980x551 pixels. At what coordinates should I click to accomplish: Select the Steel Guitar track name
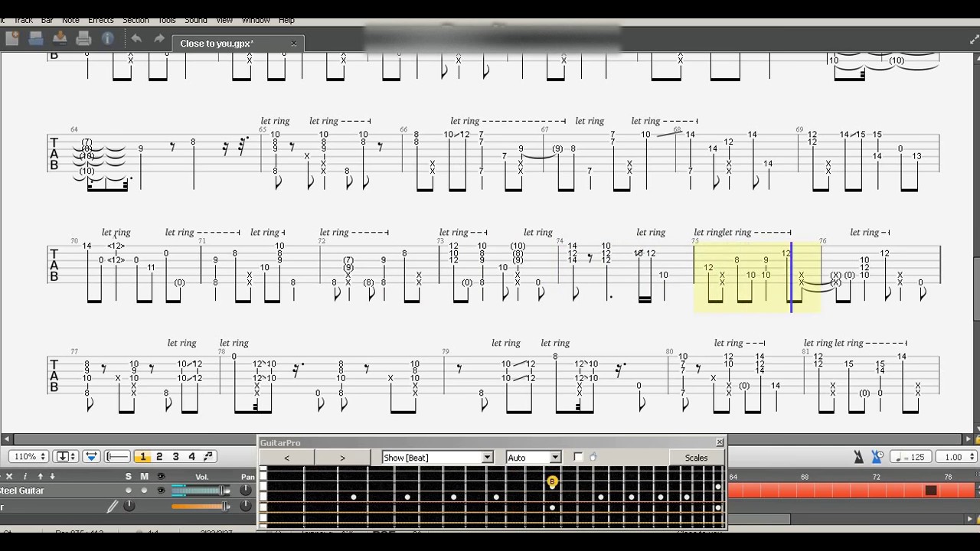coord(22,491)
